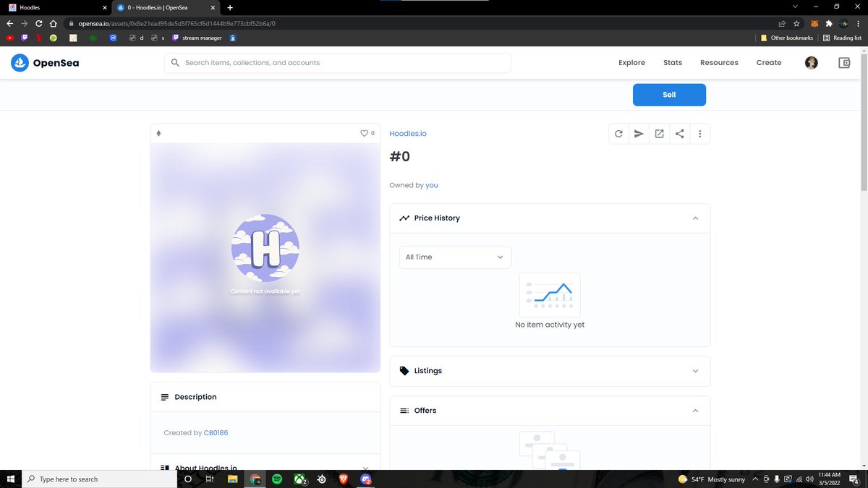
Task: Open the Stats menu
Action: [673, 63]
